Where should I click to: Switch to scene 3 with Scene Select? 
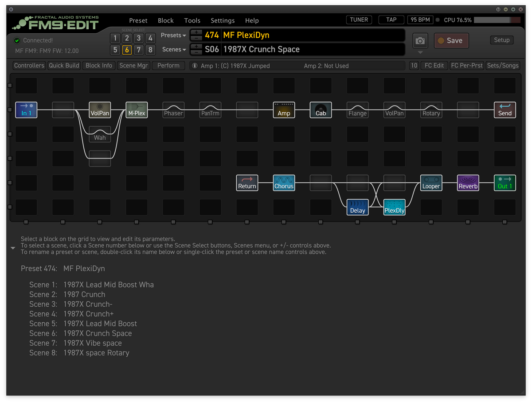pyautogui.click(x=139, y=38)
